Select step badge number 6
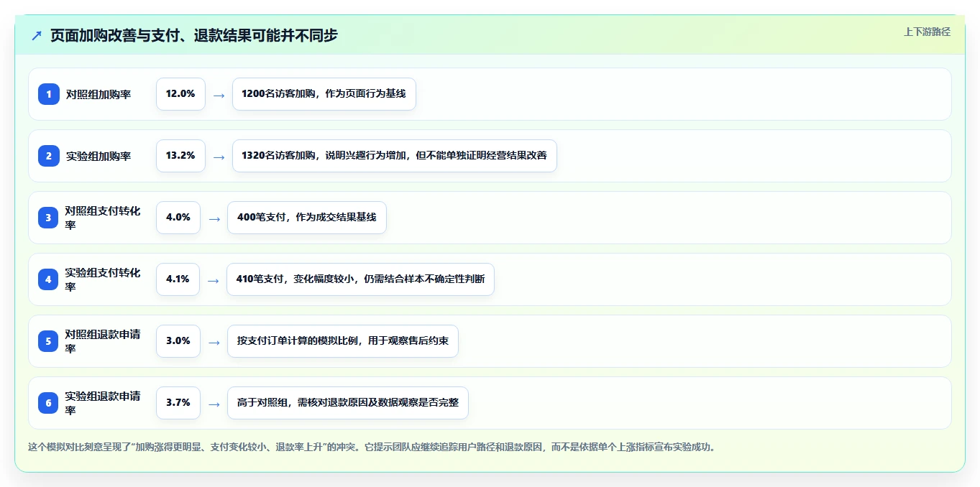The height and width of the screenshot is (487, 980). [x=49, y=403]
